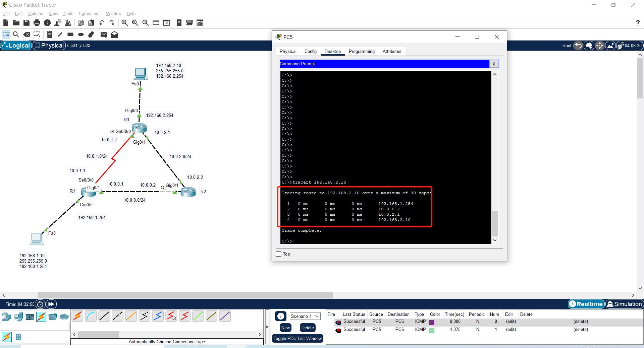Image resolution: width=644 pixels, height=348 pixels.
Task: Click the device search input field
Action: pyautogui.click(x=35, y=327)
